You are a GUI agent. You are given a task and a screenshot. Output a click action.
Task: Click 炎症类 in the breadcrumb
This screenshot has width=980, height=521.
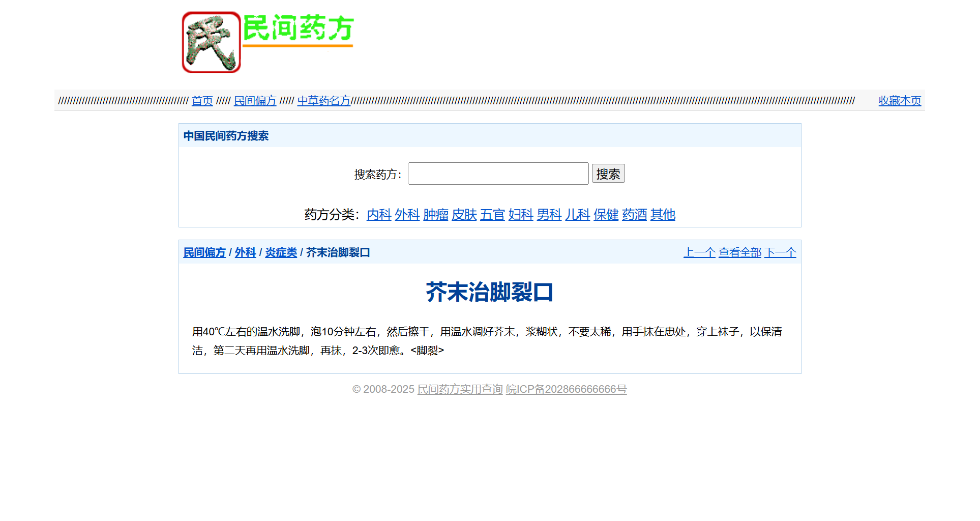[x=280, y=252]
